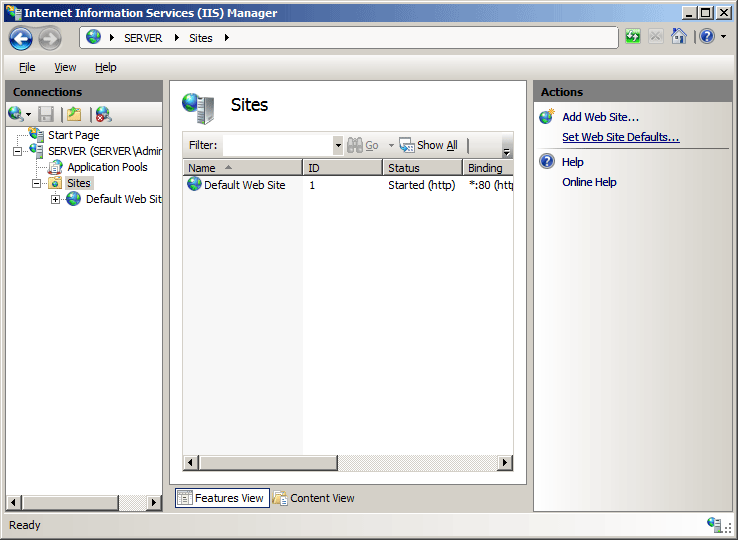738x540 pixels.
Task: Collapse the Sites node in Connections tree
Action: (37, 183)
